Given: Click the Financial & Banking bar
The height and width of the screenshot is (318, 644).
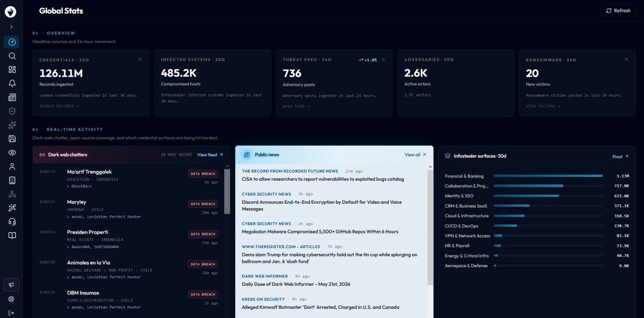Looking at the screenshot, I should [548, 176].
